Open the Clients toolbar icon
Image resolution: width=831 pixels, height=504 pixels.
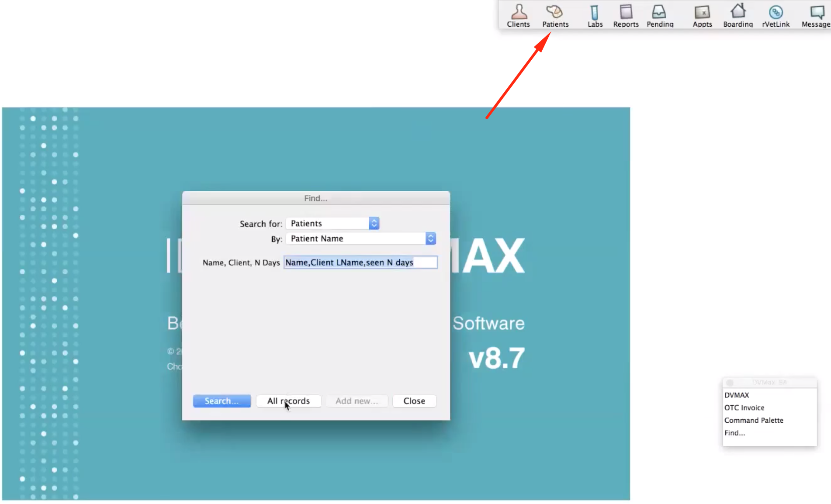(519, 15)
